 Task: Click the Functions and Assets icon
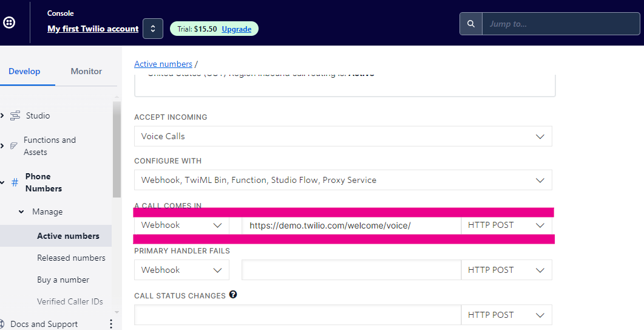pyautogui.click(x=13, y=146)
